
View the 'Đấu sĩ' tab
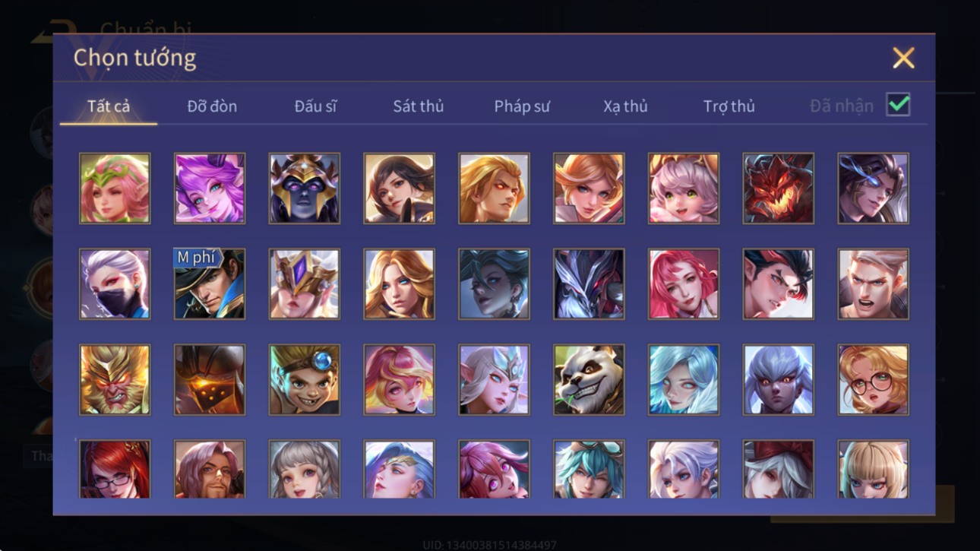(315, 106)
